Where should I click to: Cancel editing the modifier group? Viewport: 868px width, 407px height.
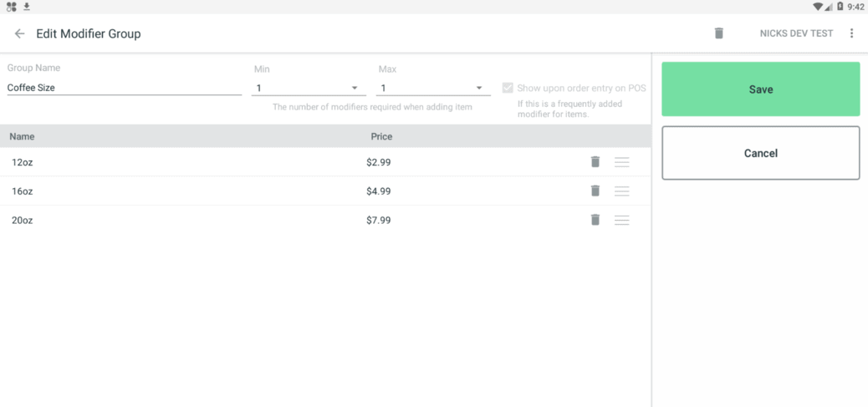tap(760, 153)
